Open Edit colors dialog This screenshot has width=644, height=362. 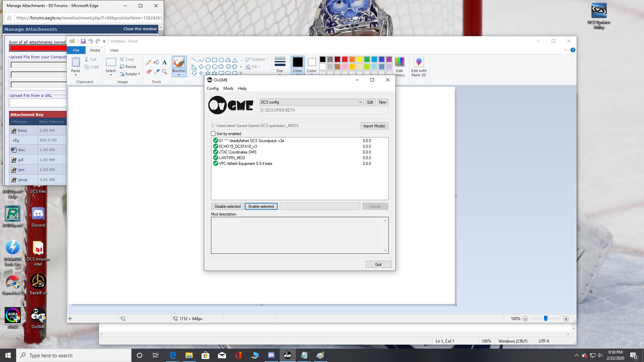(x=399, y=67)
